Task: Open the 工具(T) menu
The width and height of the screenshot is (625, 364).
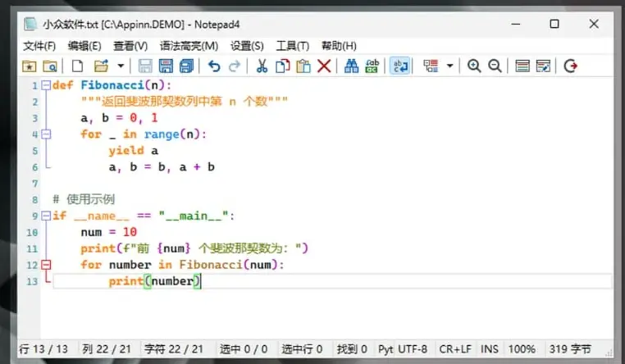Action: tap(292, 46)
